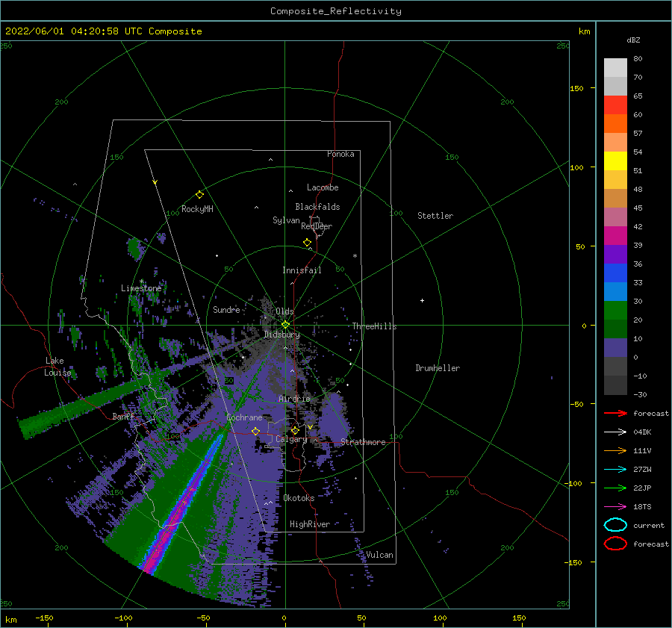Click the bright green 30-20 dBZ swatch
Viewport: 672px width, 628px height.
pyautogui.click(x=615, y=311)
